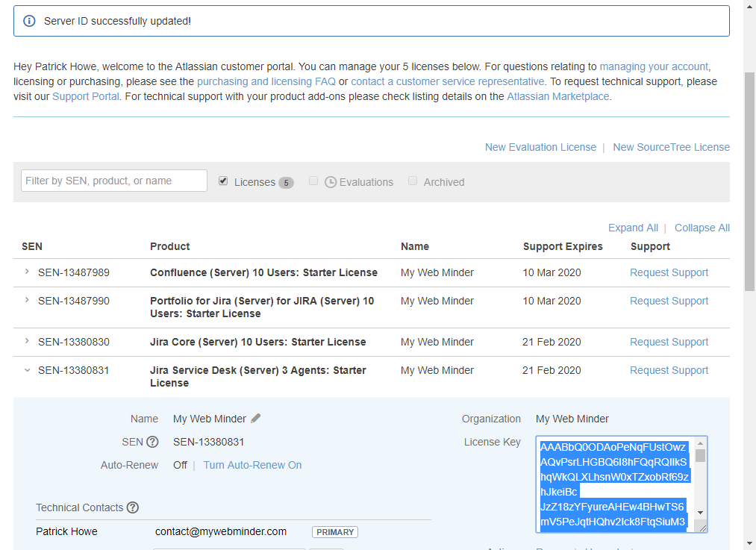This screenshot has width=756, height=550.
Task: Open the Technical Contacts help icon
Action: [x=133, y=507]
